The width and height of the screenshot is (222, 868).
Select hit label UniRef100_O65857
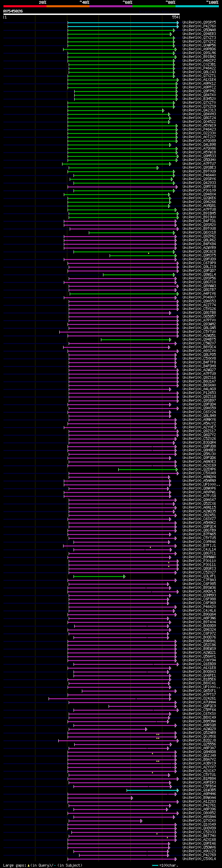(199, 316)
